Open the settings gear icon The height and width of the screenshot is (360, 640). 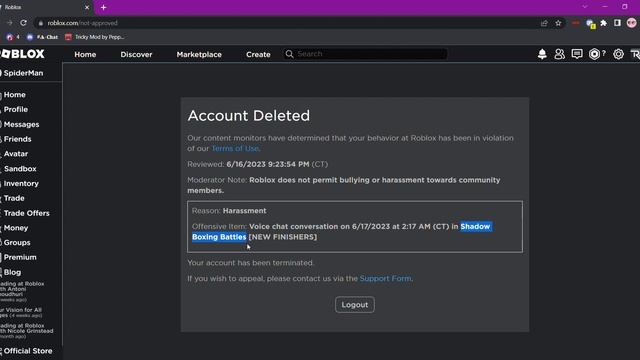point(618,54)
